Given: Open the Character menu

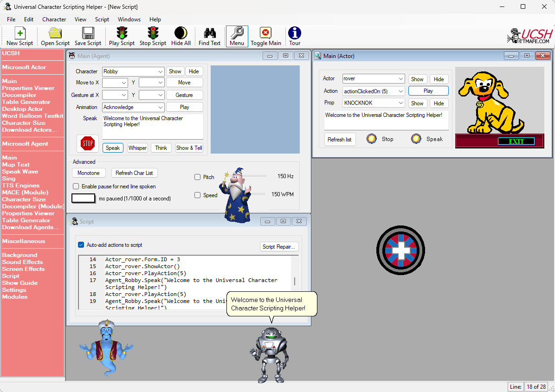Looking at the screenshot, I should coord(54,19).
